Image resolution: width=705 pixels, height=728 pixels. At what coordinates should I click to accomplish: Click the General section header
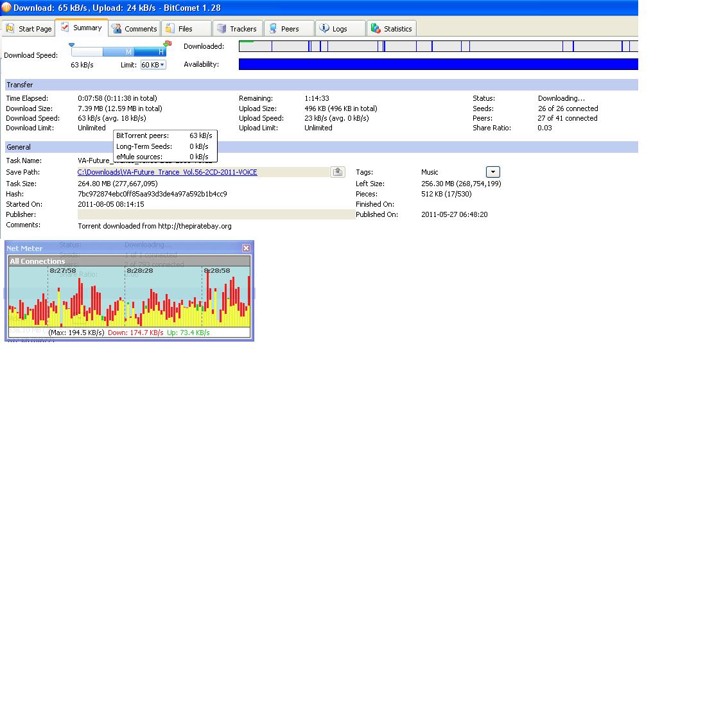pyautogui.click(x=321, y=147)
